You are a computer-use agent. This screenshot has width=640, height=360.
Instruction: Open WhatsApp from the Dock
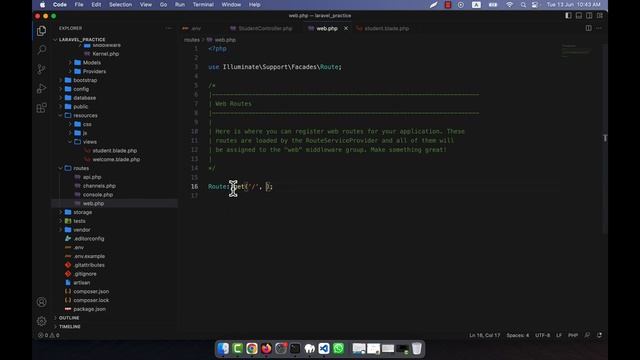(338, 349)
